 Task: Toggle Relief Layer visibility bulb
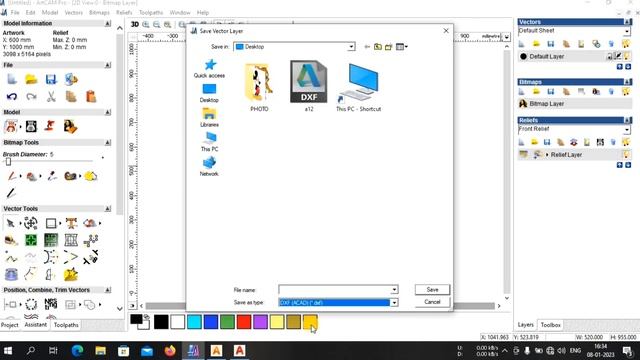tap(626, 155)
